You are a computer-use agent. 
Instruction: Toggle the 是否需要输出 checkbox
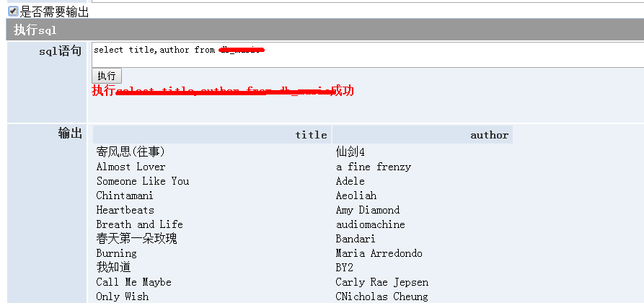13,12
